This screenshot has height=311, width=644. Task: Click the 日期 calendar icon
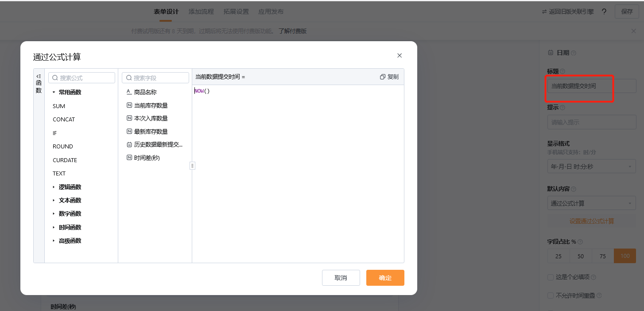click(x=551, y=52)
